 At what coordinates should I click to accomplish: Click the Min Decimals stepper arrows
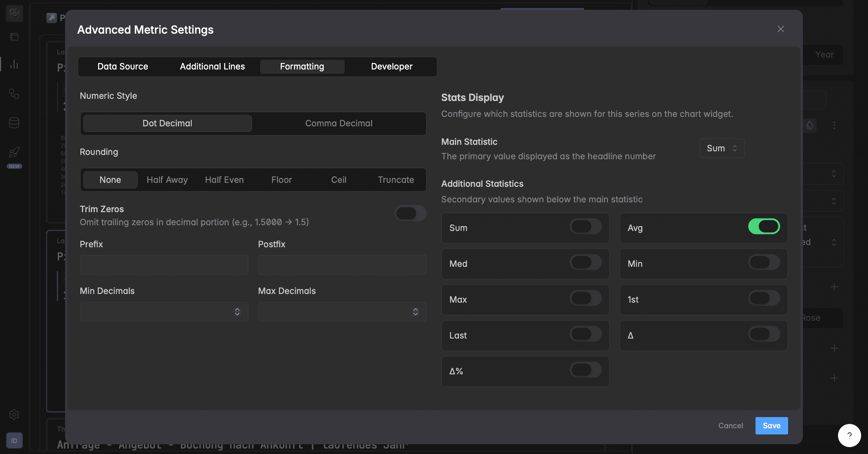[237, 312]
